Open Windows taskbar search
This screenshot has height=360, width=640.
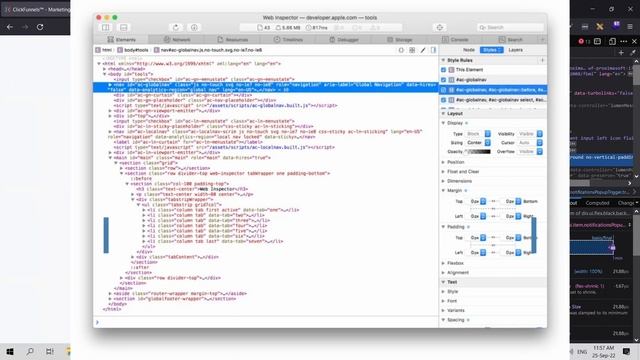[30, 351]
